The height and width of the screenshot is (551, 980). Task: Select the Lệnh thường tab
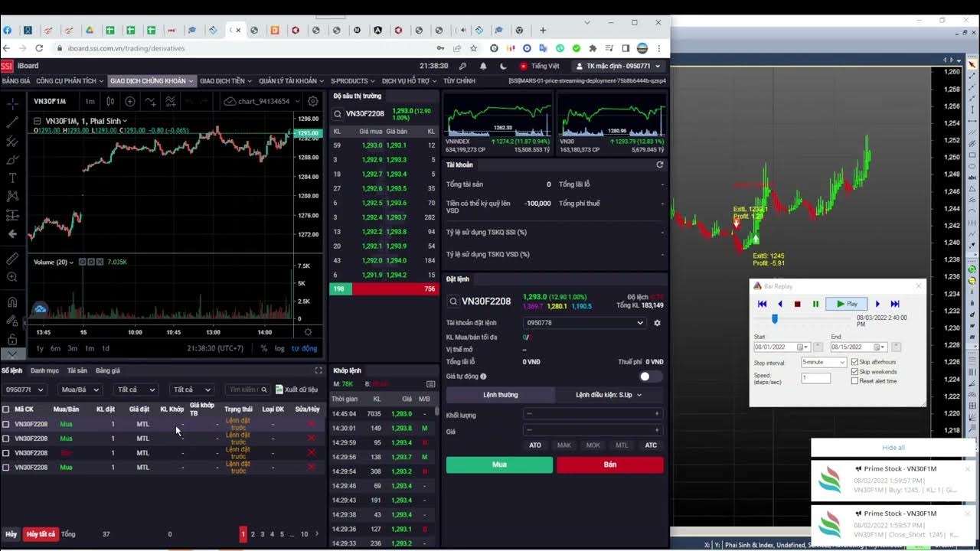coord(501,395)
